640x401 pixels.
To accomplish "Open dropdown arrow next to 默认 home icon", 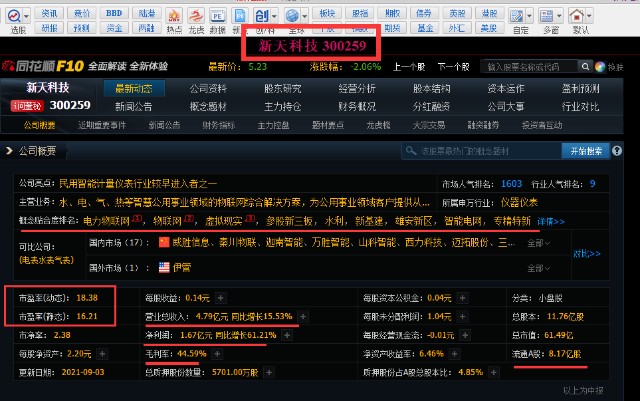I will (589, 16).
